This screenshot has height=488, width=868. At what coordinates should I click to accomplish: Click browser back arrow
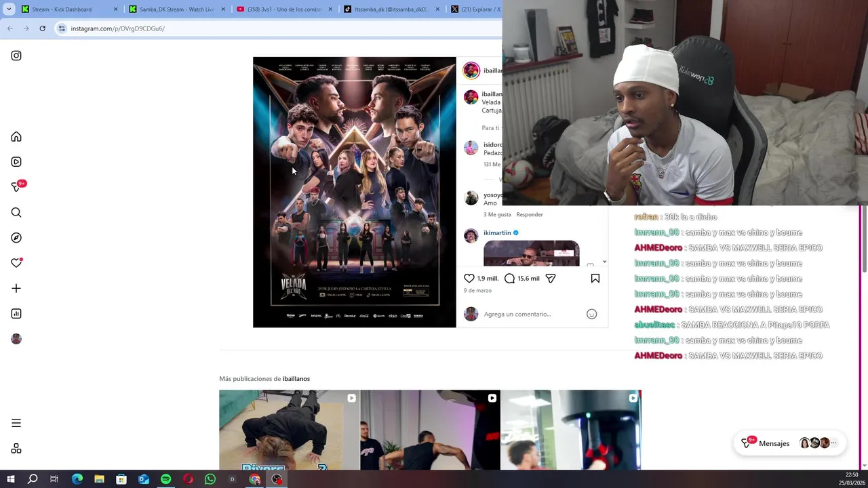coord(10,28)
